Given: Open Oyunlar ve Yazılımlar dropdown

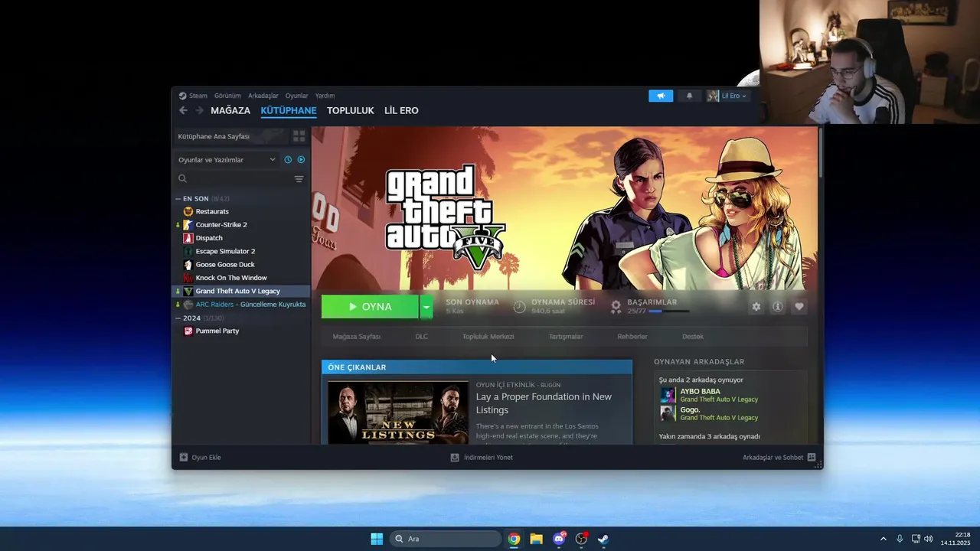Looking at the screenshot, I should (x=227, y=160).
